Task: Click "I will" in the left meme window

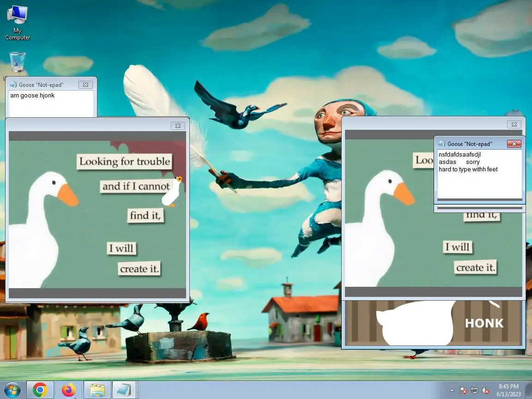Action: point(122,248)
